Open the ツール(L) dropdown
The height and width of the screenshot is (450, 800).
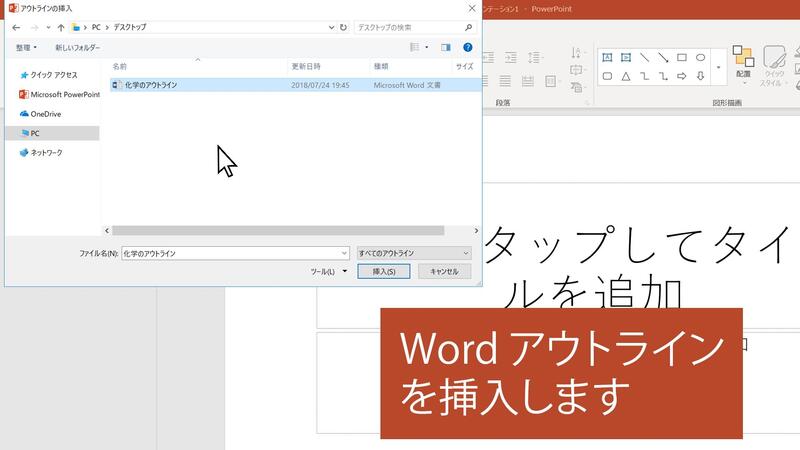329,271
